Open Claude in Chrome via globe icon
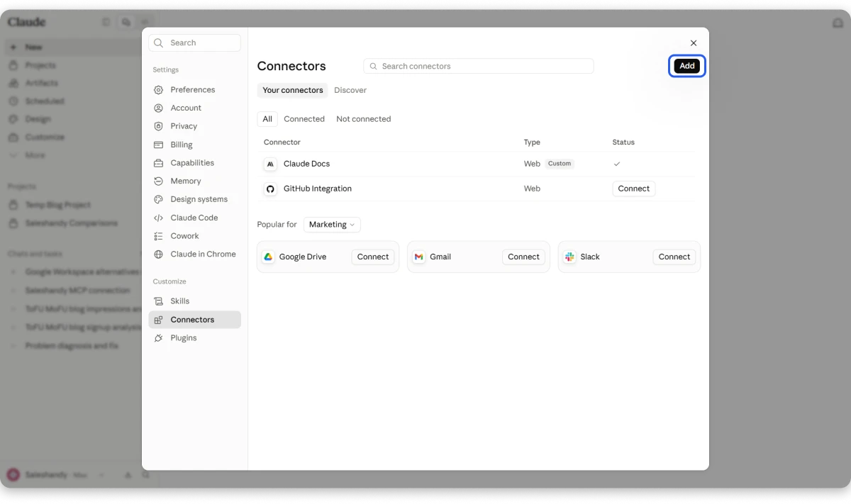 (158, 254)
